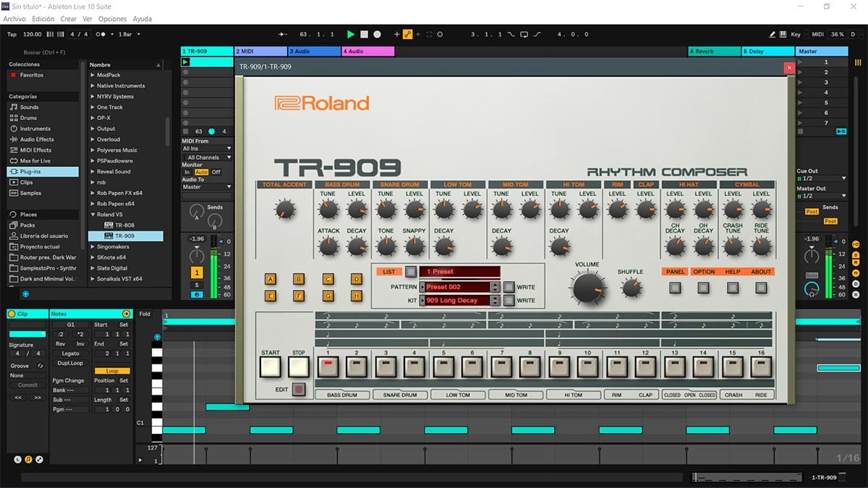Image resolution: width=868 pixels, height=488 pixels.
Task: Set Monitor to In
Action: 187,172
